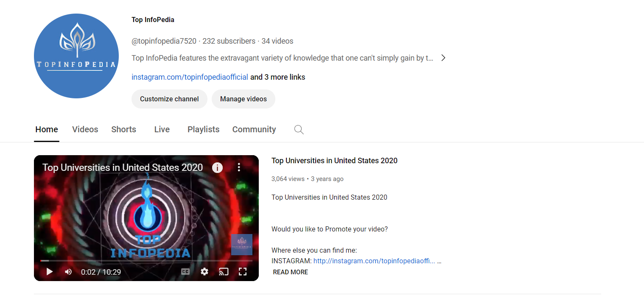Open the channel search icon
The height and width of the screenshot is (301, 644).
pos(298,129)
